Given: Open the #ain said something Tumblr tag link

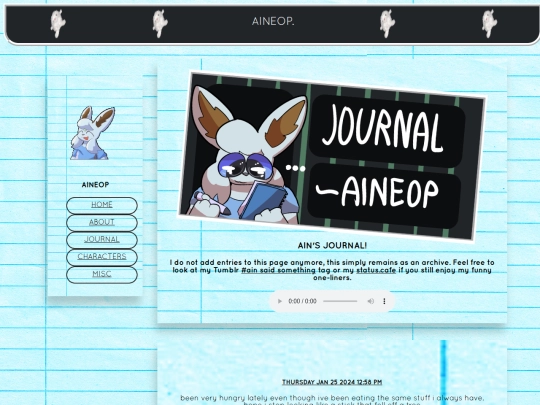Looking at the screenshot, I should (278, 270).
